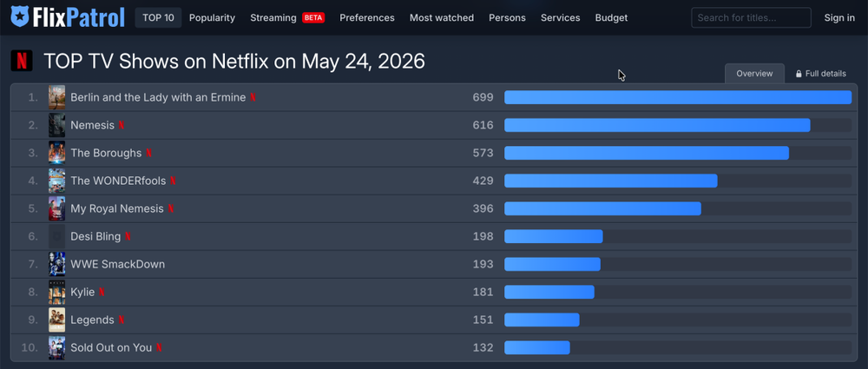
Task: Open Berlin and the Lady poster thumbnail
Action: coord(56,97)
